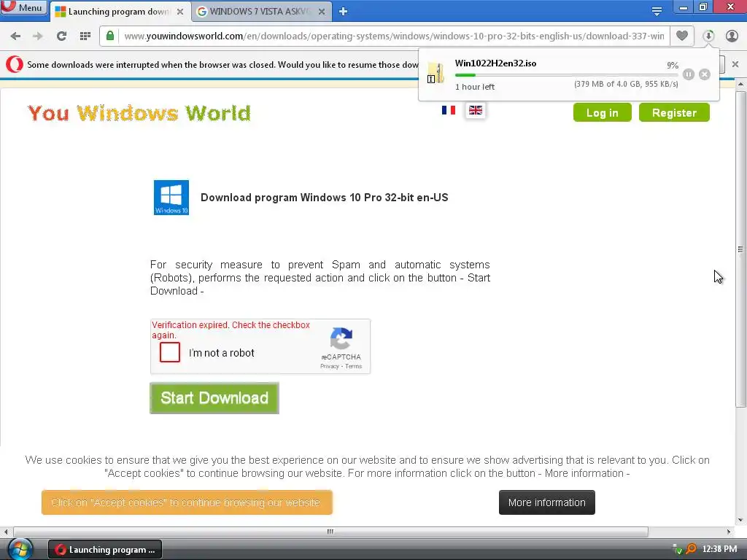Click the green security padlock icon
The width and height of the screenshot is (747, 560).
110,36
